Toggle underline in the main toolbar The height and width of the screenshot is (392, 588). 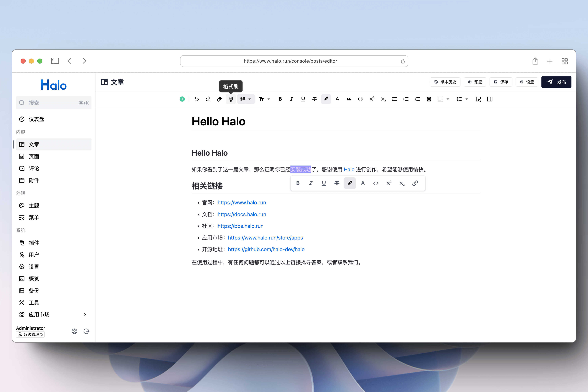click(303, 99)
